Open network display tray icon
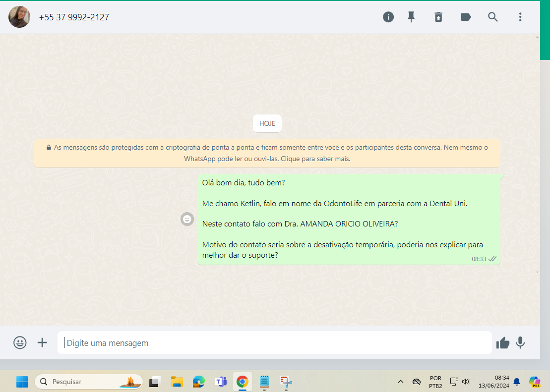 (454, 382)
